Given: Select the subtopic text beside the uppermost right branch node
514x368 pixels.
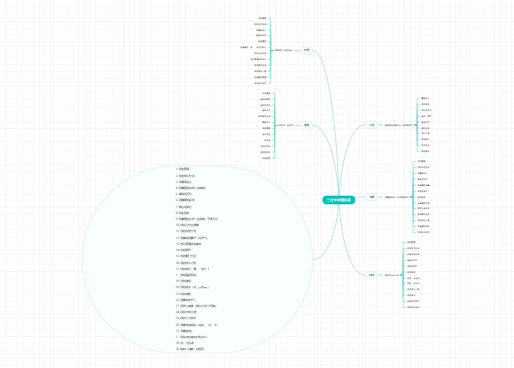Looking at the screenshot, I should click(399, 125).
